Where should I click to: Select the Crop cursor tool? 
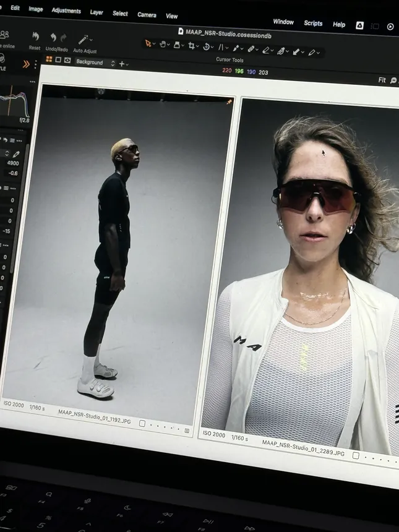click(191, 45)
